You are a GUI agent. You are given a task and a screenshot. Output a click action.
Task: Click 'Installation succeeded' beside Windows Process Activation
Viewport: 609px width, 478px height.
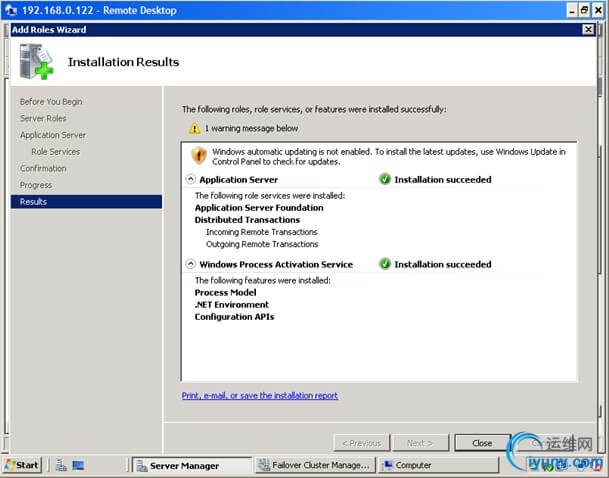[x=443, y=264]
